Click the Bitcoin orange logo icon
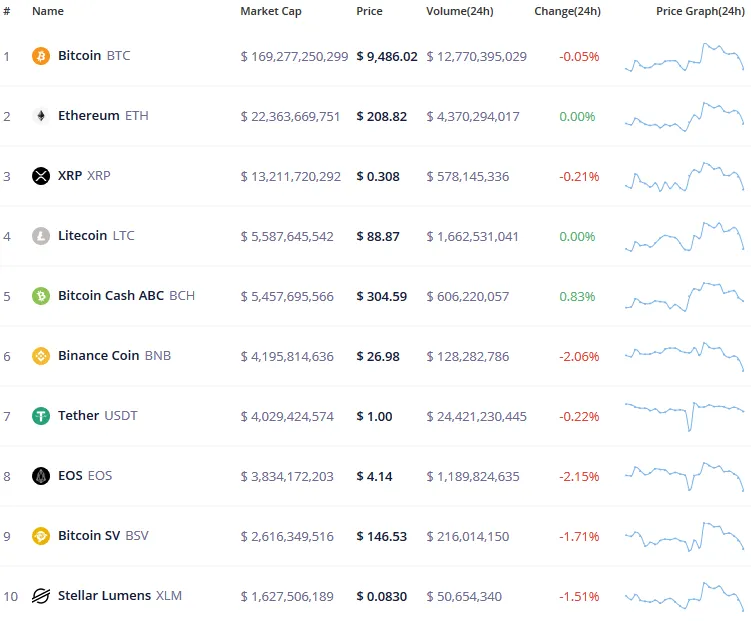Screen dimensions: 751x621 pyautogui.click(x=41, y=56)
